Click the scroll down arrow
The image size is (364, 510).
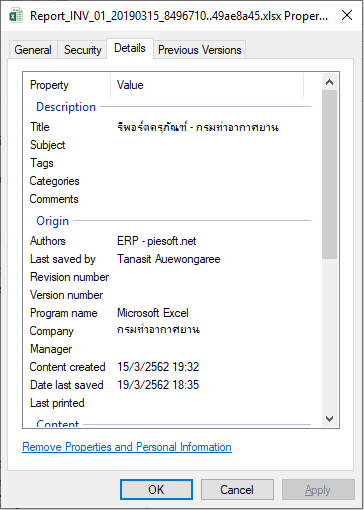coord(329,419)
